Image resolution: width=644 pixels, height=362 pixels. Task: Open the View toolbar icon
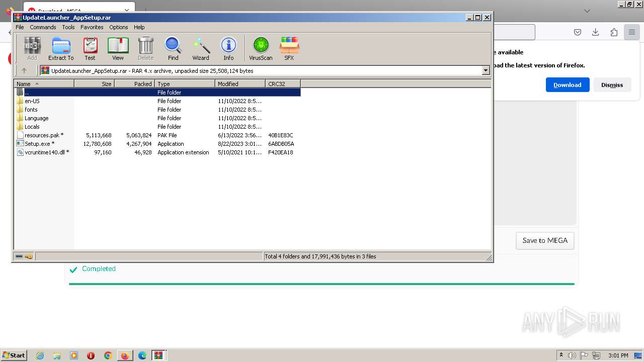tap(118, 49)
